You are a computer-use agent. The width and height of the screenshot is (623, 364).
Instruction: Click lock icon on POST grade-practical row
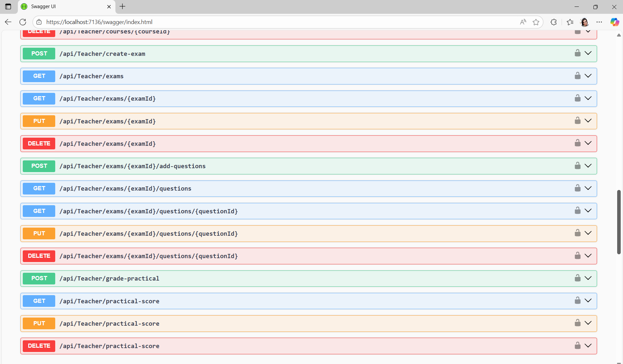pyautogui.click(x=577, y=278)
